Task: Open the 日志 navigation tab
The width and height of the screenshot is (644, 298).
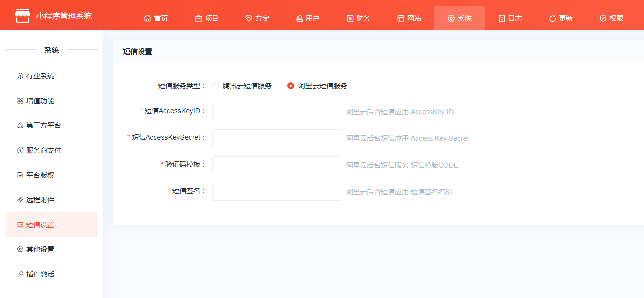Action: [510, 18]
